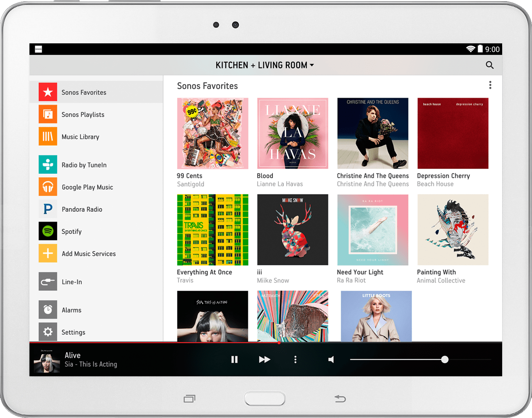532x418 pixels.
Task: Select the Spotify label
Action: pyautogui.click(x=72, y=231)
